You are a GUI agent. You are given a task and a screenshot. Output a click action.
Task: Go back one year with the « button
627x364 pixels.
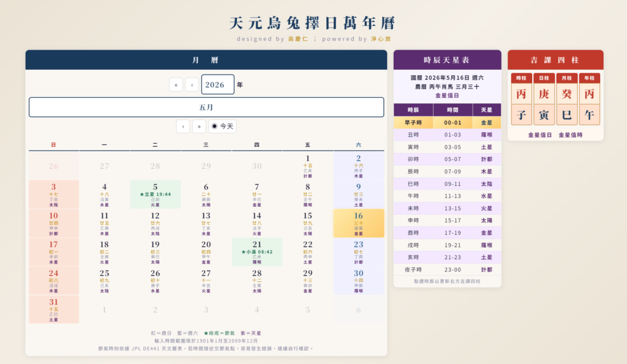point(176,84)
